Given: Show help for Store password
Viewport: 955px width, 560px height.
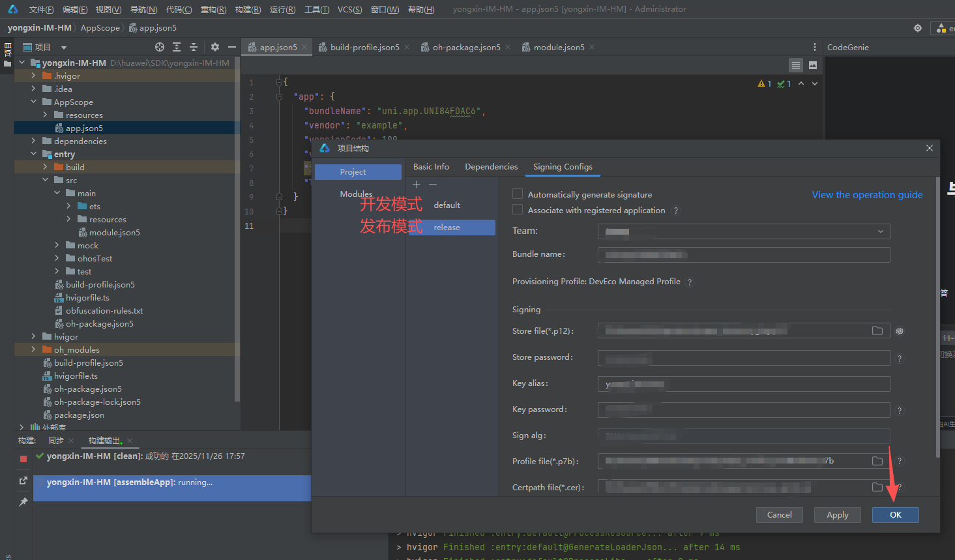Looking at the screenshot, I should click(x=900, y=359).
